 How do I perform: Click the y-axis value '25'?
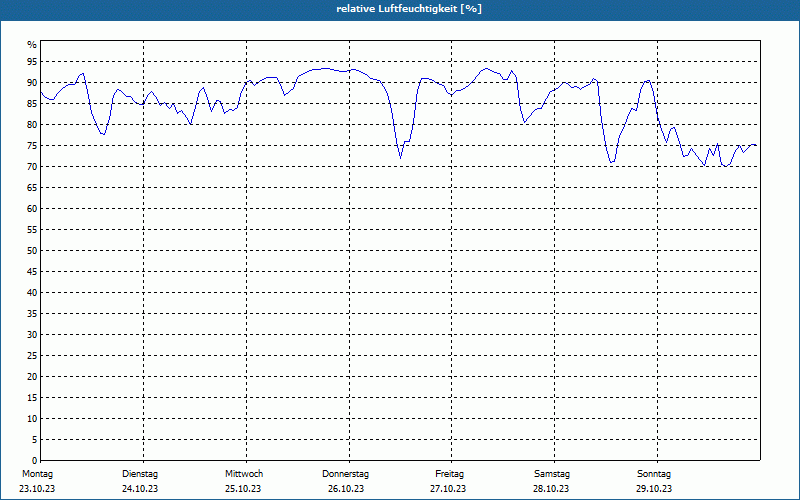point(32,356)
